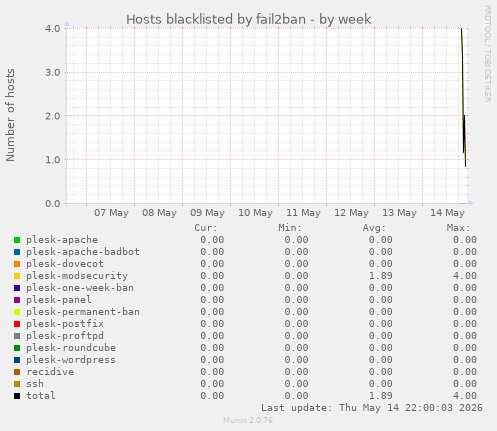497x431 pixels.
Task: Select the total legend label
Action: pyautogui.click(x=41, y=396)
